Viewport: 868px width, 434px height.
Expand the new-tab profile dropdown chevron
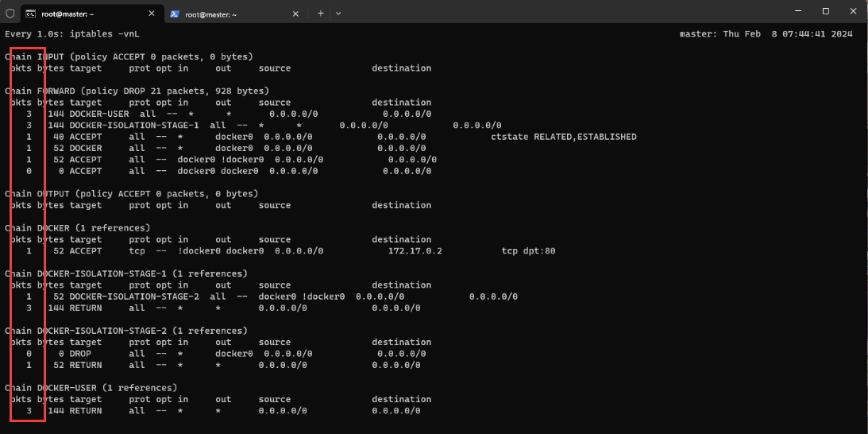[x=338, y=14]
